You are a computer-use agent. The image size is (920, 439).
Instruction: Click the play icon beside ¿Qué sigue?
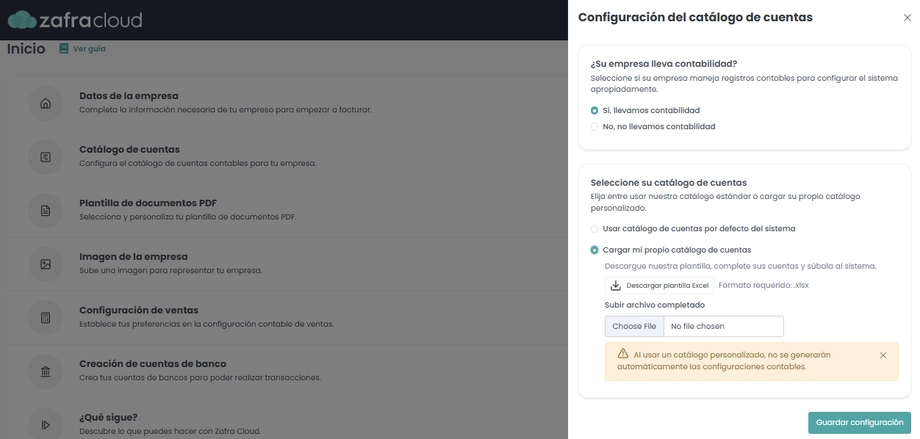coord(45,425)
